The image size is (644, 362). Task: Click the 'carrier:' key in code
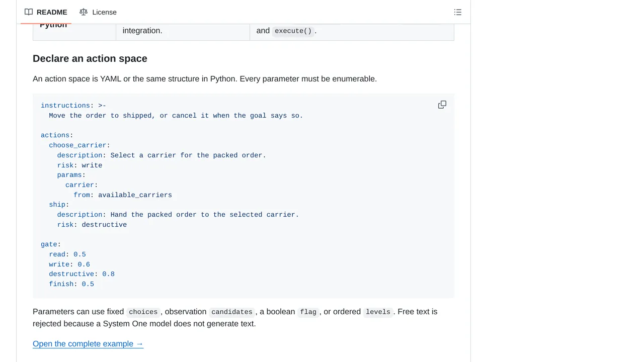(82, 185)
